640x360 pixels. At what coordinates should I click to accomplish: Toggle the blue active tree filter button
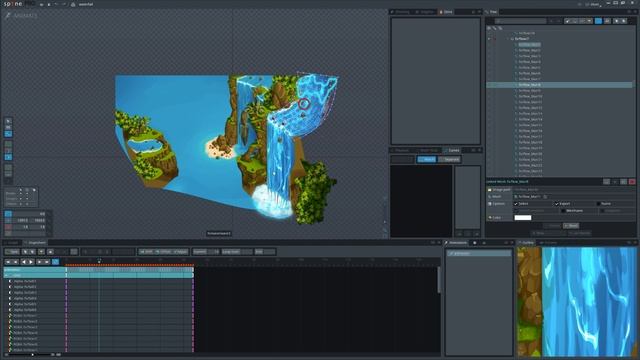(598, 21)
